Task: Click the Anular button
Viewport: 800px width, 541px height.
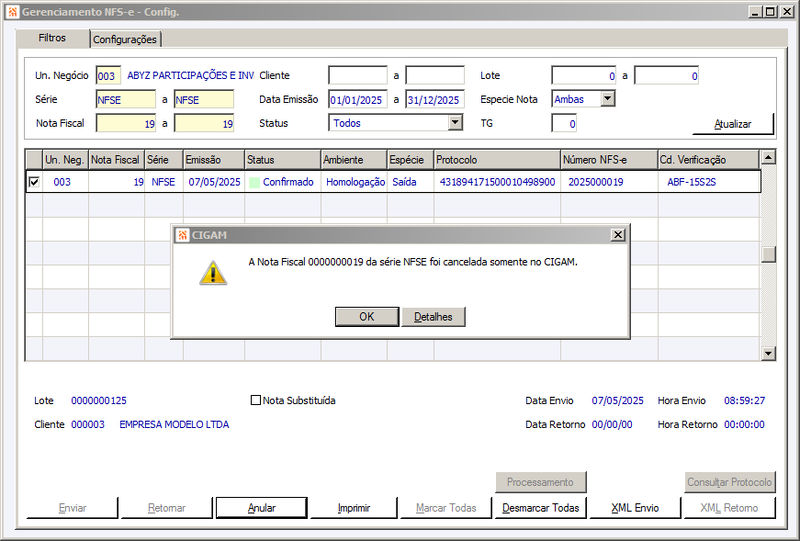Action: tap(262, 508)
